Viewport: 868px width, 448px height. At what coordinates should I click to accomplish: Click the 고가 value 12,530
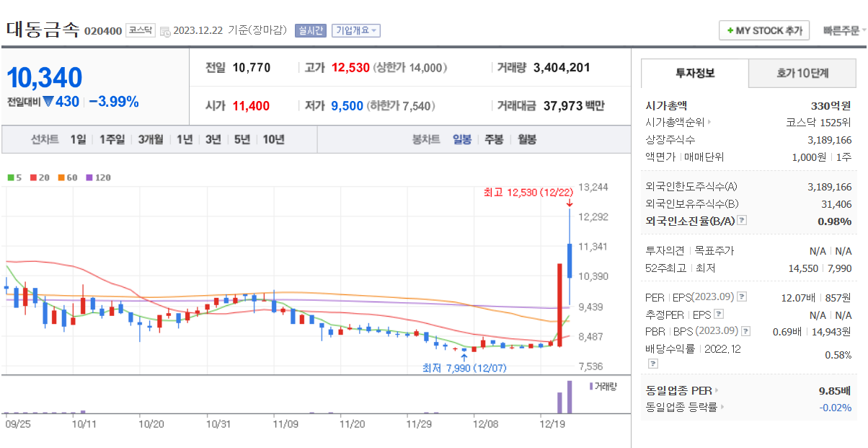[350, 68]
